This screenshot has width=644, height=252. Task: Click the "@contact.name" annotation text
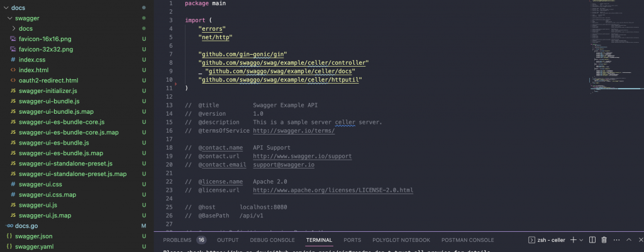click(221, 148)
